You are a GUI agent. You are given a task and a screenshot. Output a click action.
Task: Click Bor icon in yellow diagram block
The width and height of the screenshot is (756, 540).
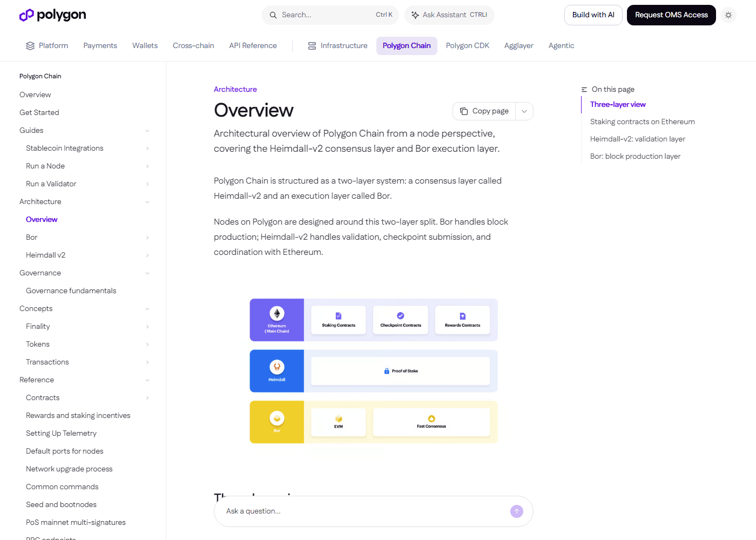click(277, 418)
